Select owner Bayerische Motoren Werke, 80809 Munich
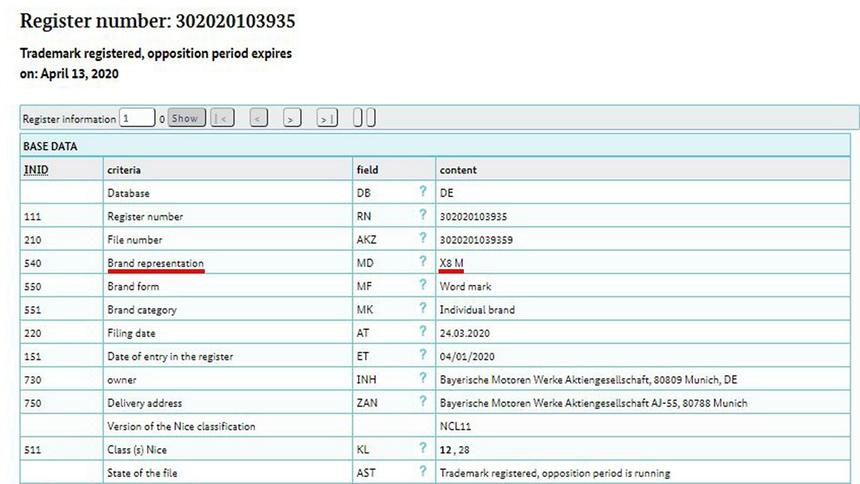 [589, 380]
